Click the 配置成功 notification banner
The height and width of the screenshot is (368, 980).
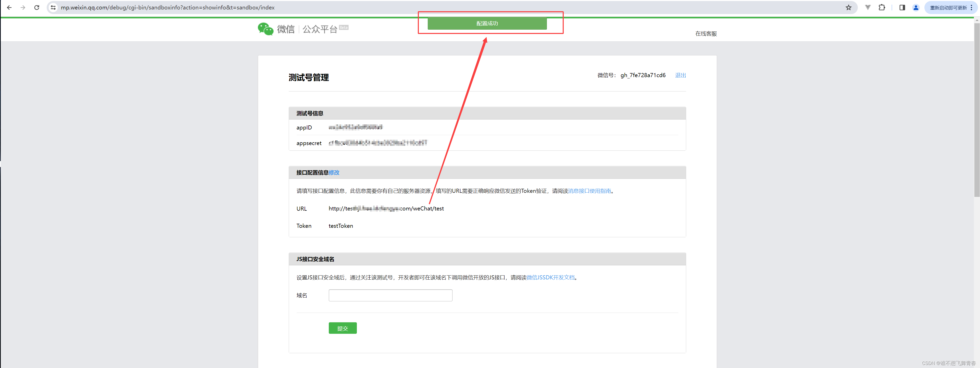point(487,23)
